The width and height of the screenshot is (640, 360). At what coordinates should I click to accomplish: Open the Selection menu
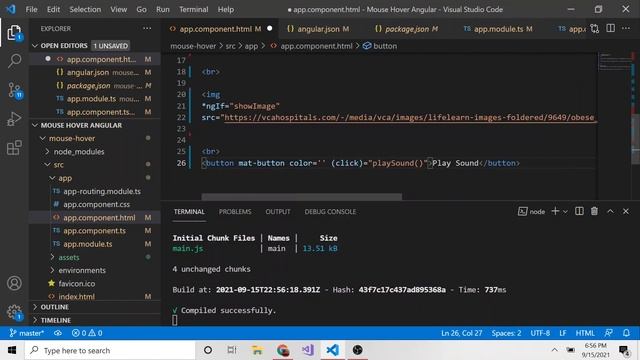85,9
